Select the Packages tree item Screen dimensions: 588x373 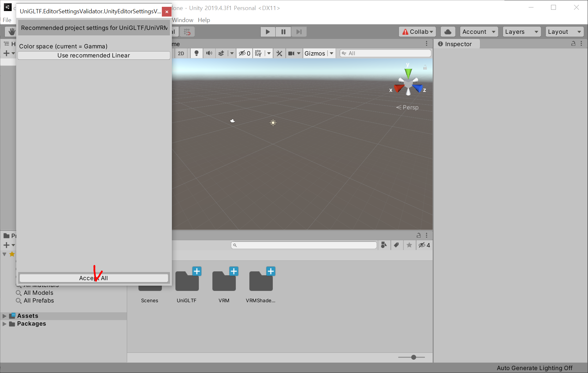coord(31,324)
